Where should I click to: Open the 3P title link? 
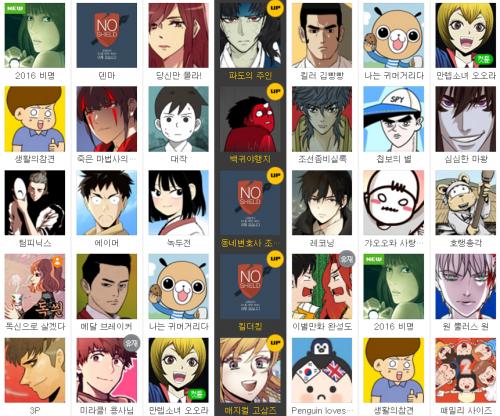(35, 410)
